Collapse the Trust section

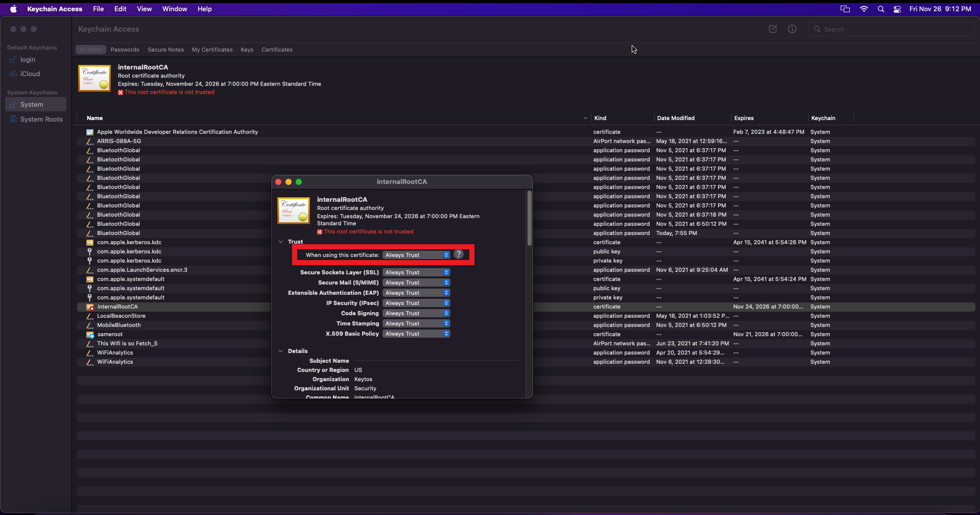(x=280, y=242)
